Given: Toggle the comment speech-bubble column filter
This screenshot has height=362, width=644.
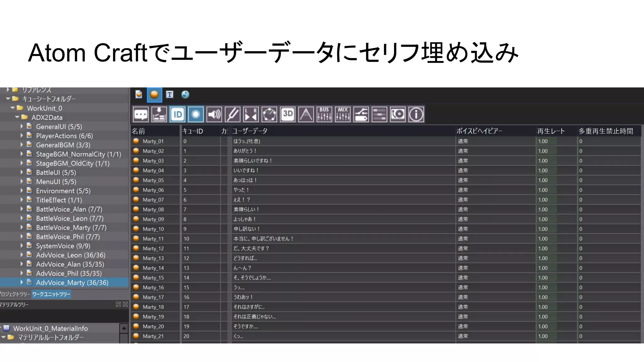Looking at the screenshot, I should tap(141, 114).
